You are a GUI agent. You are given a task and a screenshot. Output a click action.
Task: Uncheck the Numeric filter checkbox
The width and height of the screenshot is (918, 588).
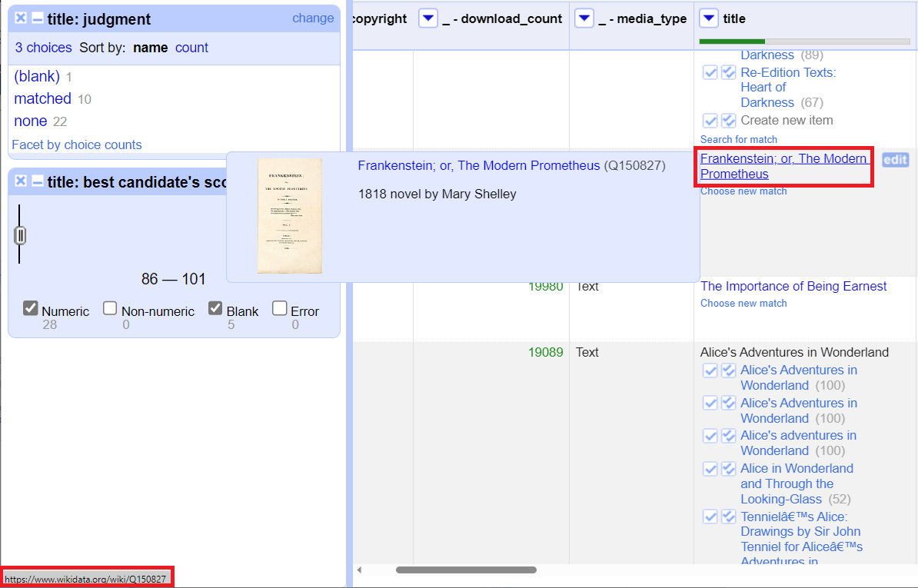[32, 307]
